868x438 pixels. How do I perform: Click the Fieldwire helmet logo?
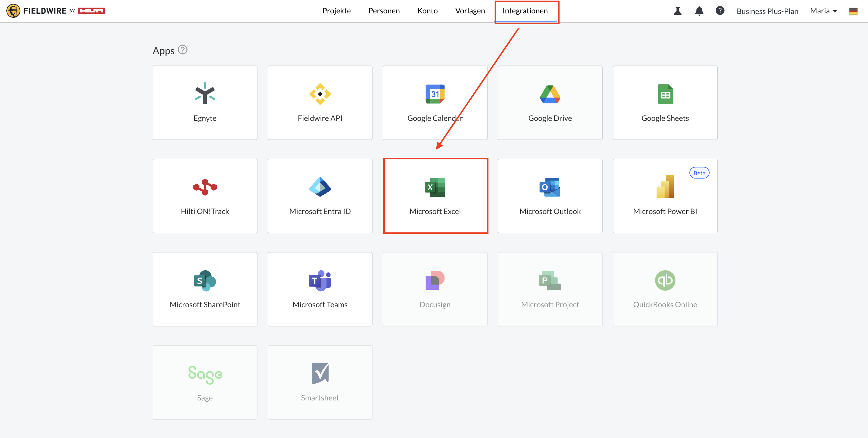(13, 11)
